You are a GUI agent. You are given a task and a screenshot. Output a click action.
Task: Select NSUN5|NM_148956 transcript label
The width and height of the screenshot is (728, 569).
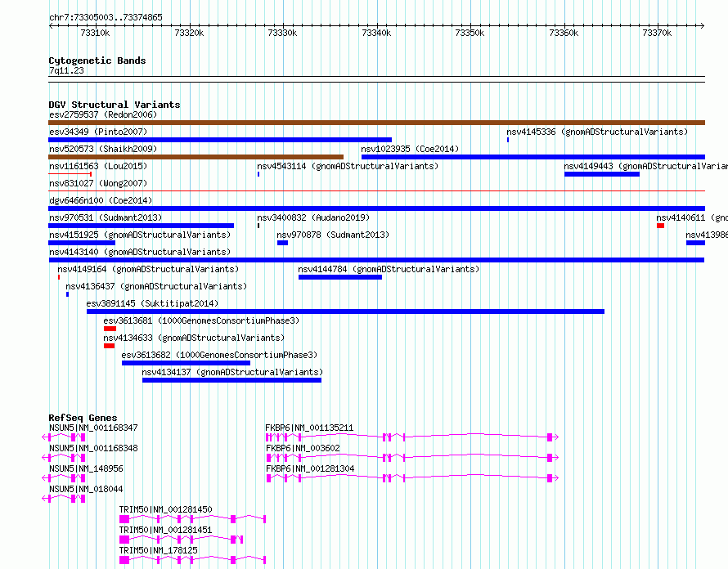86,468
